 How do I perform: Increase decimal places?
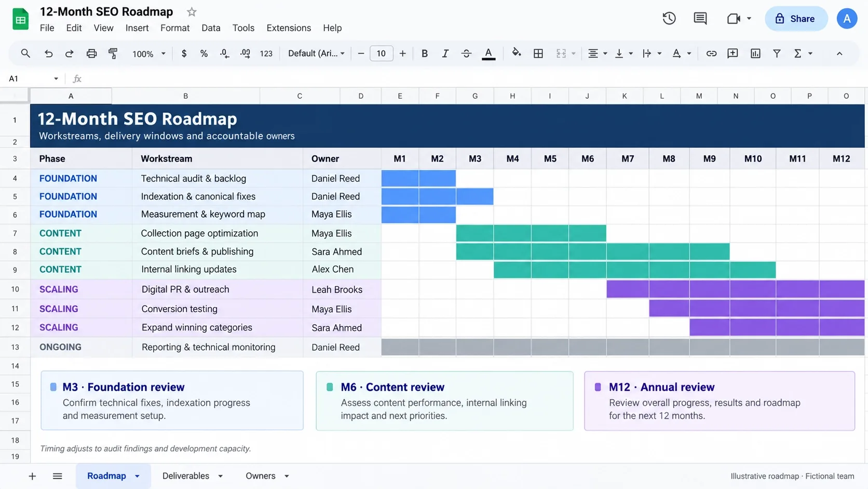(245, 54)
